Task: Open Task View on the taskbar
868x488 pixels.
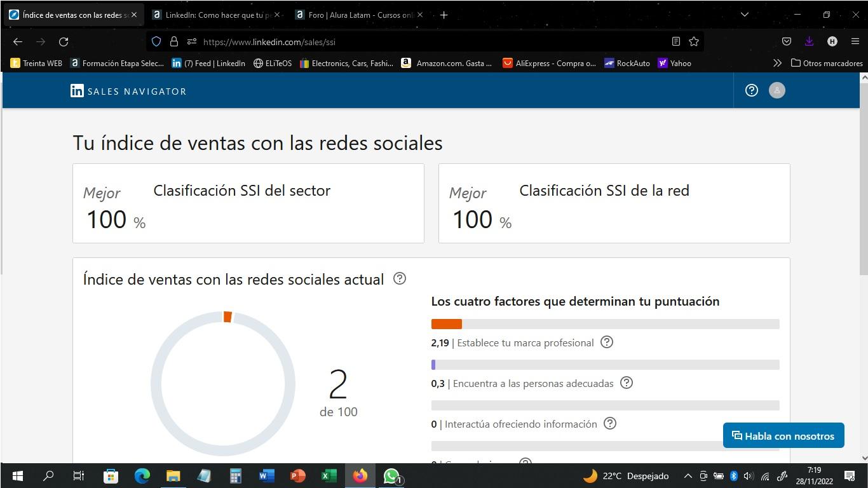Action: coord(79,475)
